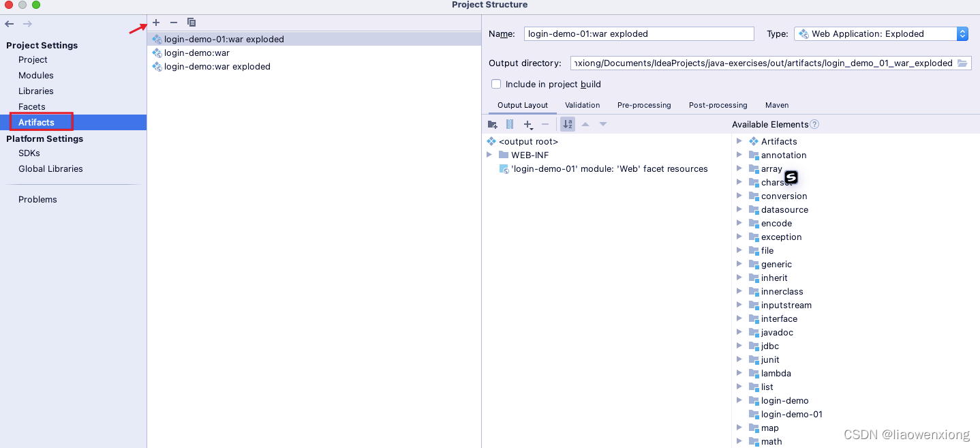The width and height of the screenshot is (980, 448).
Task: Add a new artifact with the plus icon
Action: (156, 23)
